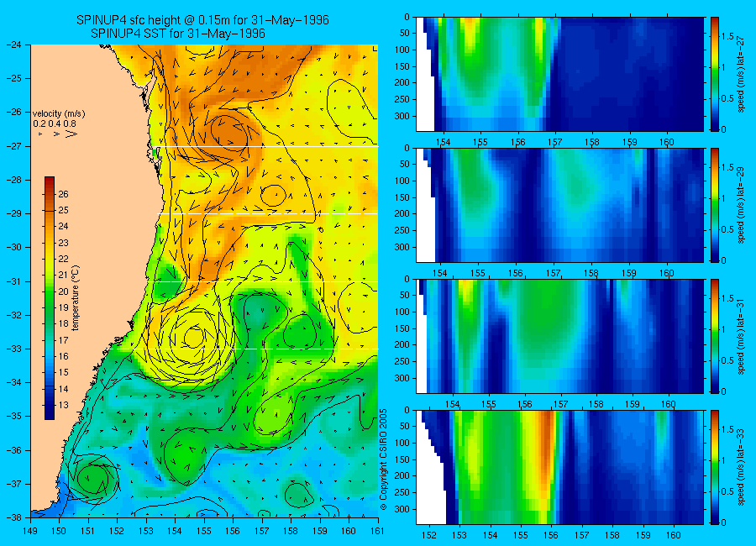Click the 1.5 tick on the lat=-27 speed bar
The height and width of the screenshot is (546, 756).
coord(727,36)
